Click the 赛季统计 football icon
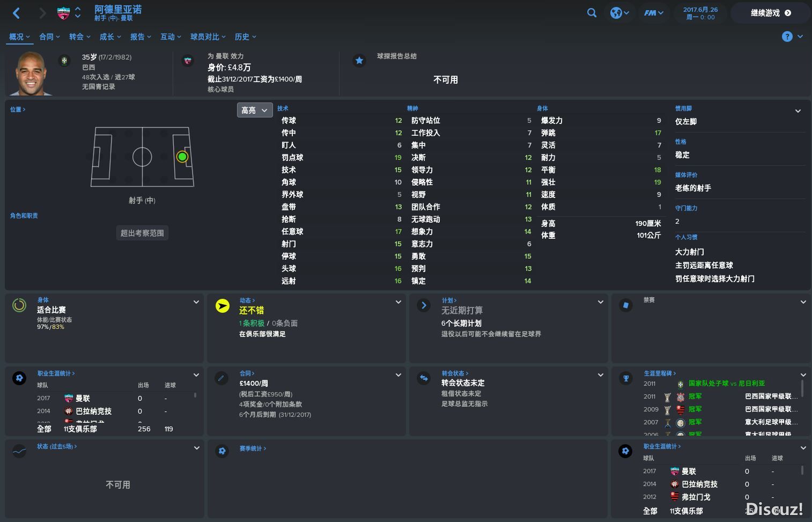Image resolution: width=812 pixels, height=522 pixels. click(x=222, y=451)
